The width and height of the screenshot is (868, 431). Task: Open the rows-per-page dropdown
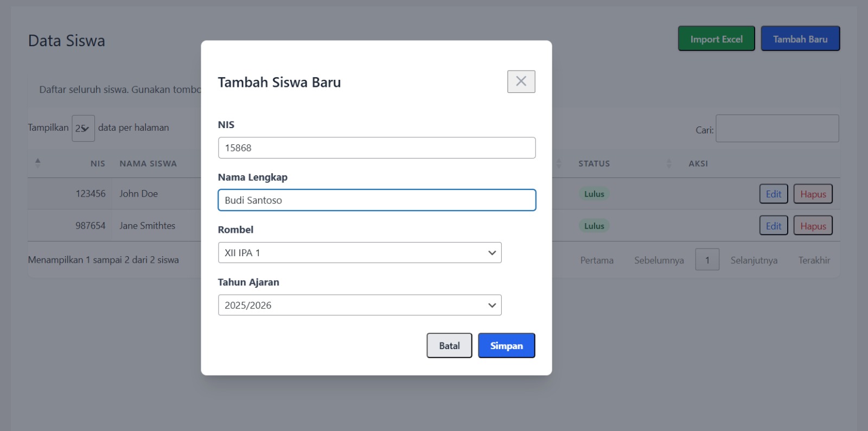click(x=83, y=129)
